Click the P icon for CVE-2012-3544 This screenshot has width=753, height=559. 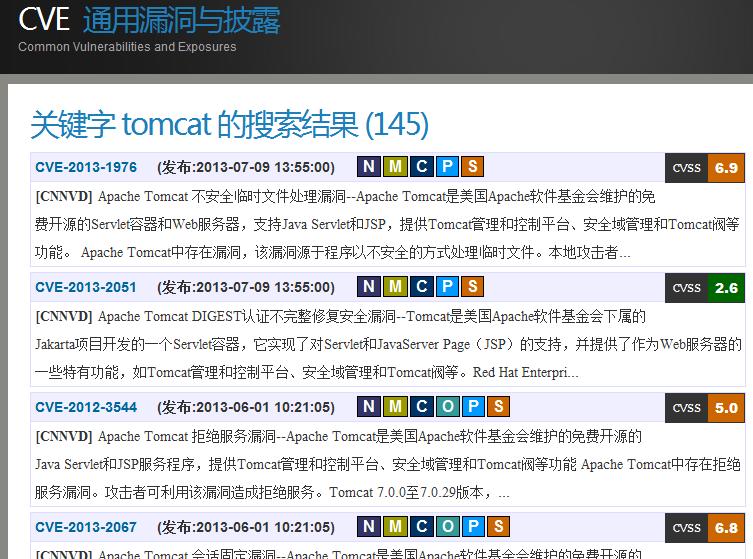click(x=473, y=407)
